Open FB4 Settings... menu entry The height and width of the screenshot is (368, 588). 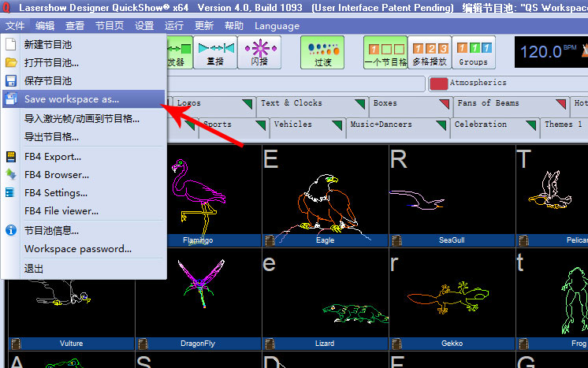coord(84,192)
